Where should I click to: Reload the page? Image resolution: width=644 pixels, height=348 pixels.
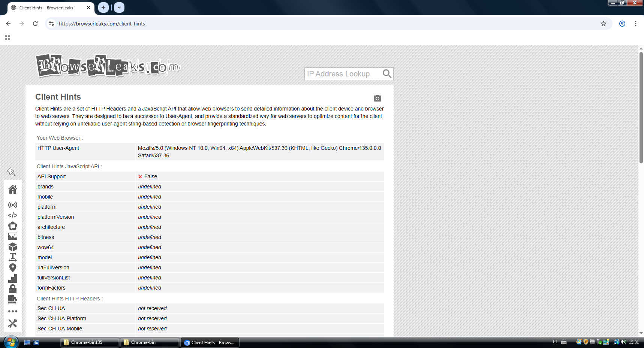click(35, 24)
